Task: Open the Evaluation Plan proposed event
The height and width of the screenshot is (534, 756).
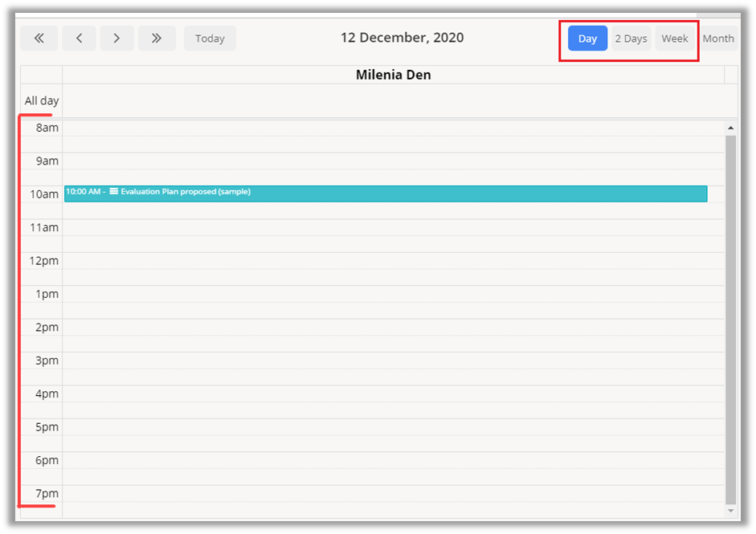Action: (x=386, y=194)
